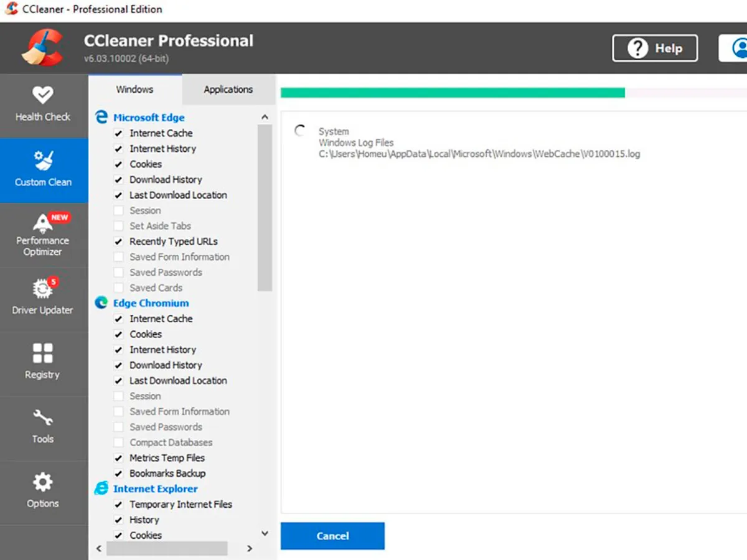747x560 pixels.
Task: Check Saved Passwords under Microsoft Edge
Action: (x=118, y=273)
